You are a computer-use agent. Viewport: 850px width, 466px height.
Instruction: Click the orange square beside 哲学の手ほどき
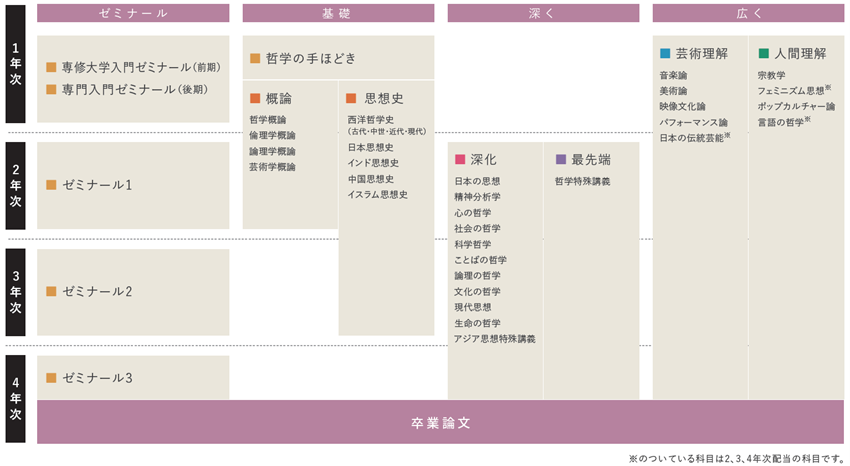click(255, 58)
